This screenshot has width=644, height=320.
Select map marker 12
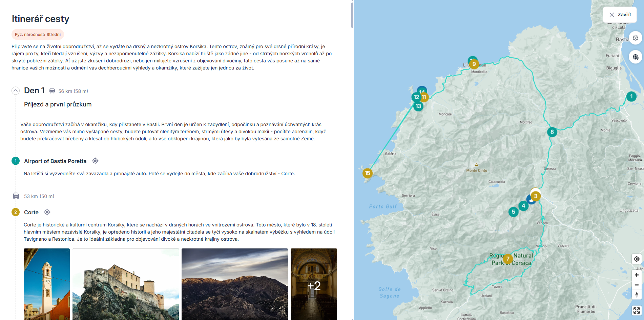pyautogui.click(x=416, y=97)
